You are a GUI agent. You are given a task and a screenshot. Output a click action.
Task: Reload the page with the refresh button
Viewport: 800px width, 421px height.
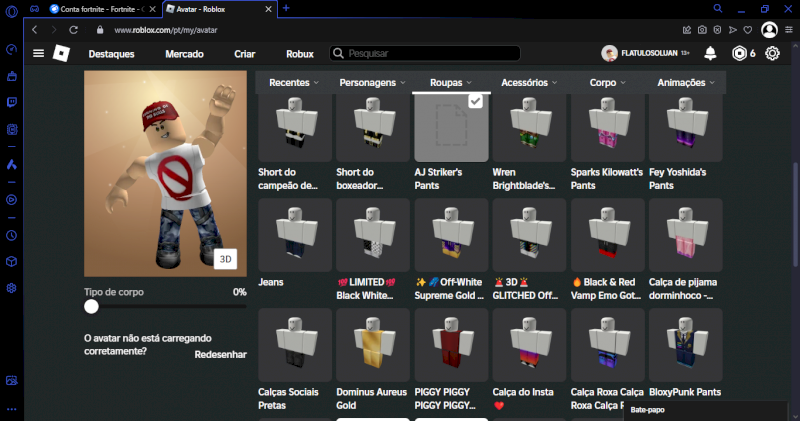click(73, 30)
